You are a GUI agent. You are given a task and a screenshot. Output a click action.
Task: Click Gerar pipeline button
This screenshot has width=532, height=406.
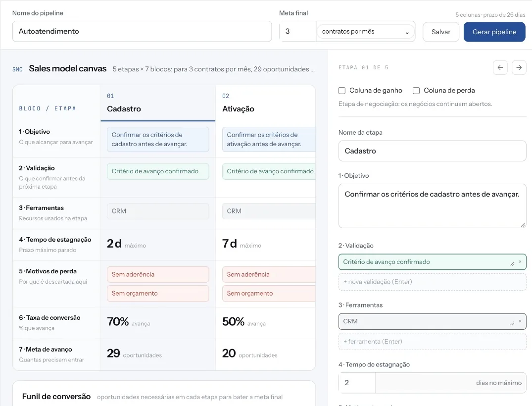(494, 32)
